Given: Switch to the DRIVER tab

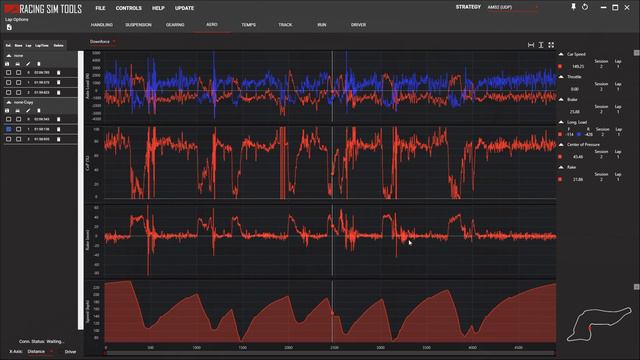Looking at the screenshot, I should pyautogui.click(x=358, y=25).
